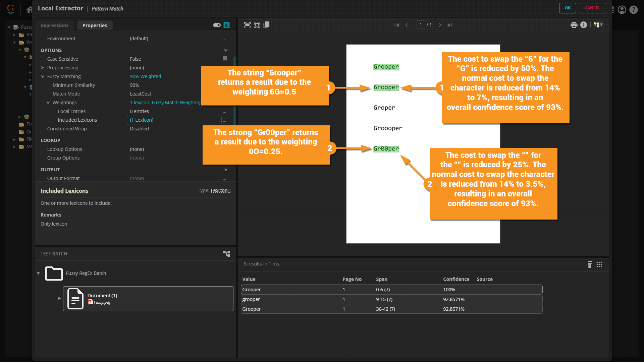Click the copy pages icon

coord(267,25)
